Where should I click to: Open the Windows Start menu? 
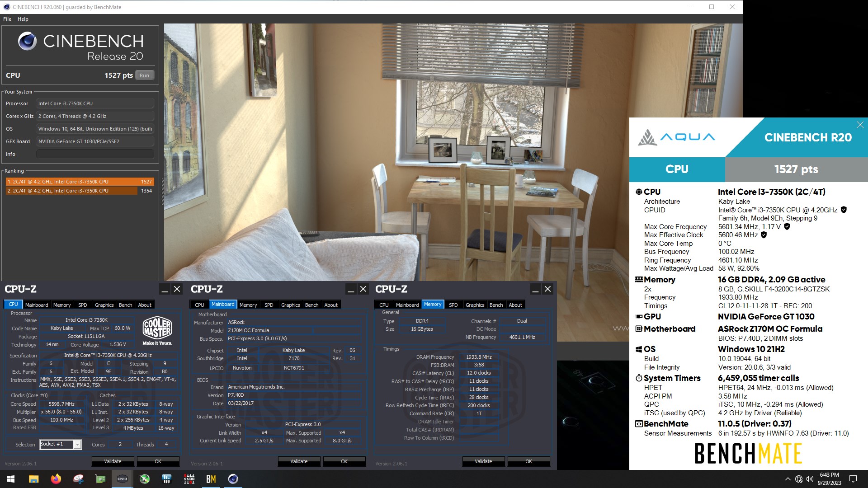[x=11, y=479]
